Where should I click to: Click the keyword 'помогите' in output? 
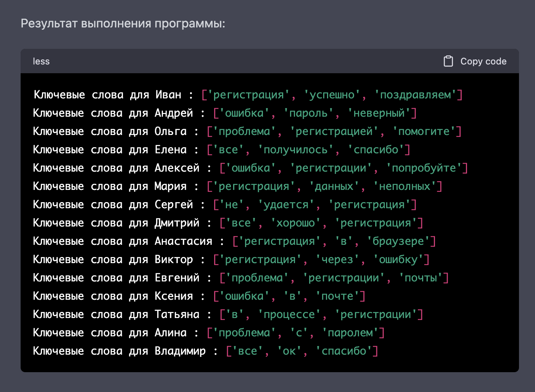click(x=424, y=131)
